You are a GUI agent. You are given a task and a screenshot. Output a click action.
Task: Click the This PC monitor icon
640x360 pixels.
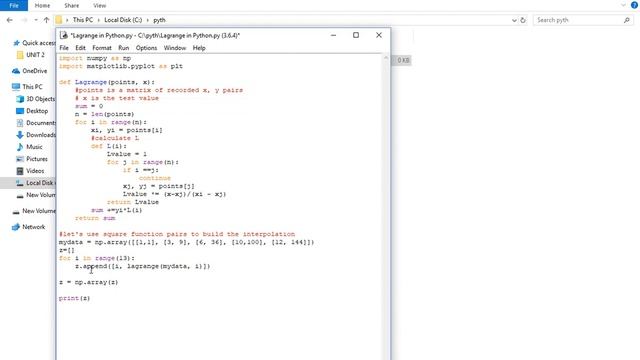(16, 87)
